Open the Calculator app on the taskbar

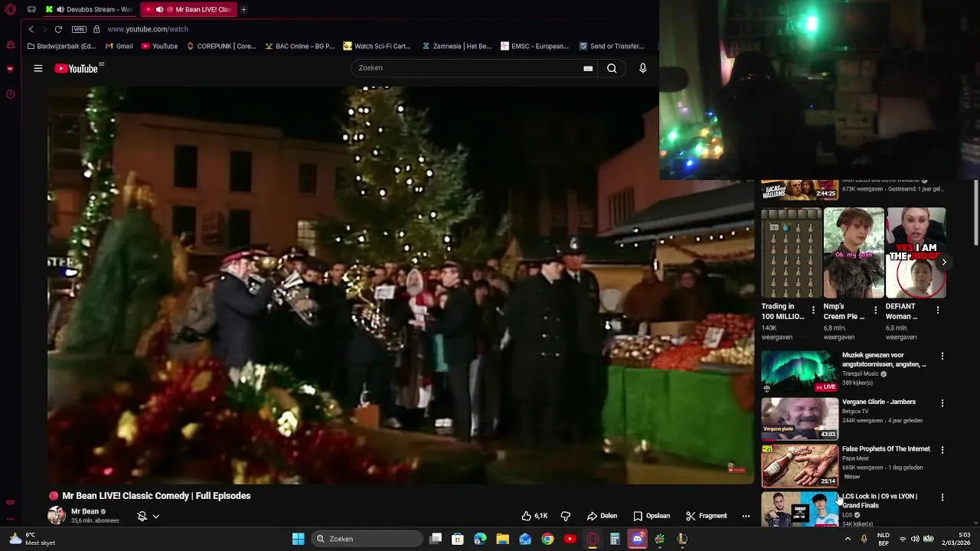[615, 539]
